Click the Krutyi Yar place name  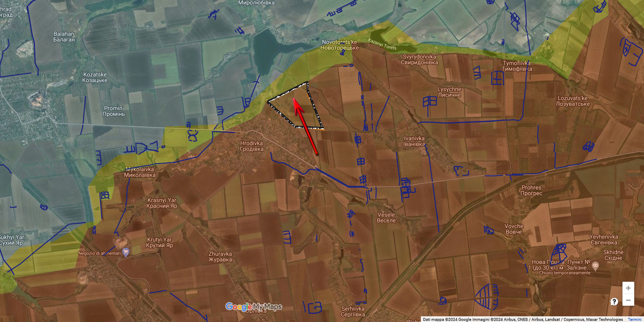(x=159, y=242)
